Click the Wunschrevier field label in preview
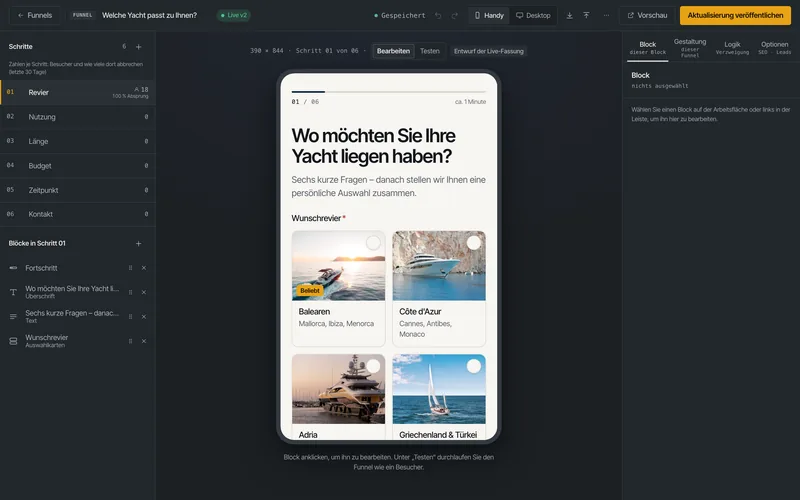 coord(318,218)
